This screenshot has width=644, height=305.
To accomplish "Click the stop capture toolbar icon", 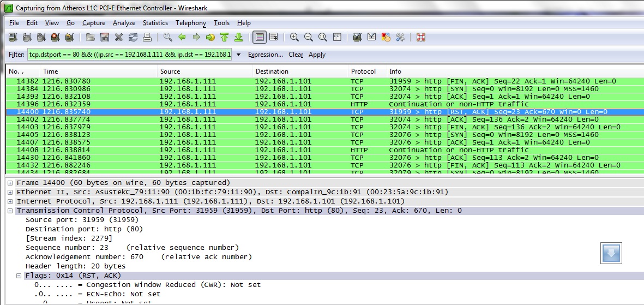I will point(55,37).
